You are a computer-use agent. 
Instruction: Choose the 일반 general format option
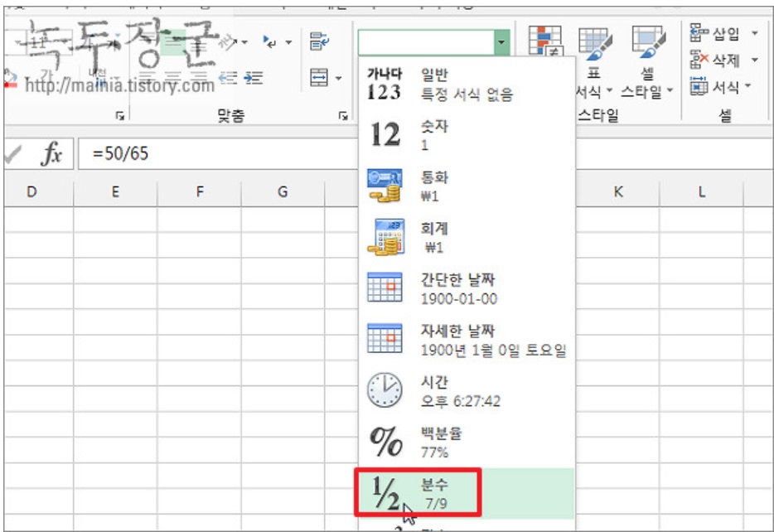[x=467, y=84]
